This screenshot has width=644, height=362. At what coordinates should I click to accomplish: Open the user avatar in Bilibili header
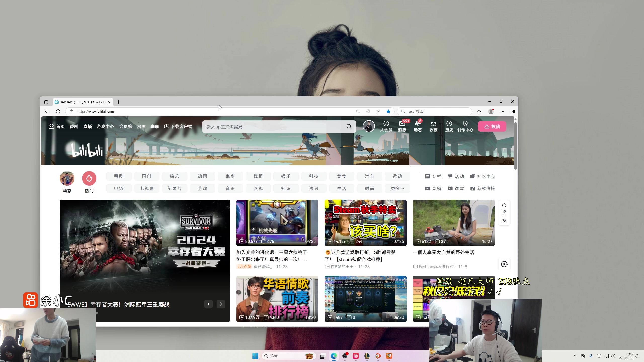[369, 126]
